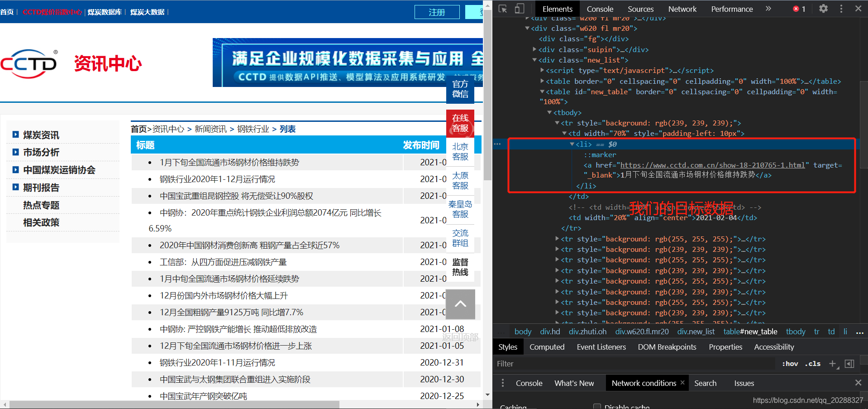This screenshot has height=409, width=868.
Task: Select the Event Listeners tab
Action: (x=601, y=347)
